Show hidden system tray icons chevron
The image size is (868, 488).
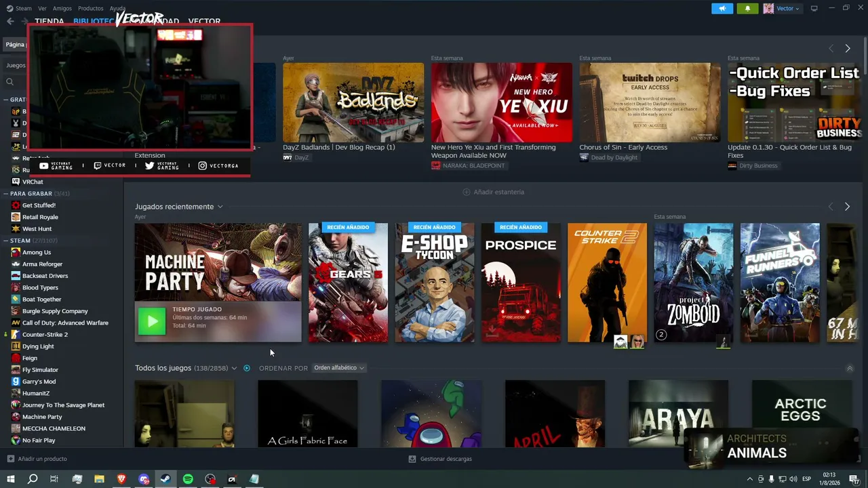[x=749, y=479]
